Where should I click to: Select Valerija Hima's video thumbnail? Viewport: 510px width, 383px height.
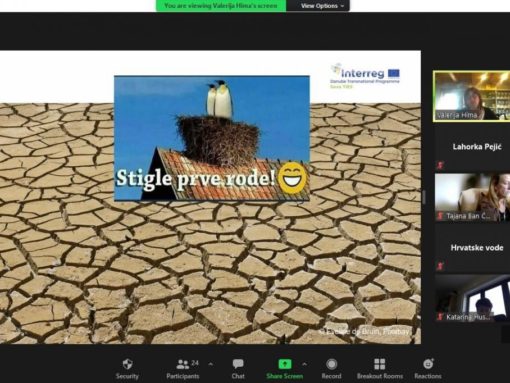(x=472, y=96)
